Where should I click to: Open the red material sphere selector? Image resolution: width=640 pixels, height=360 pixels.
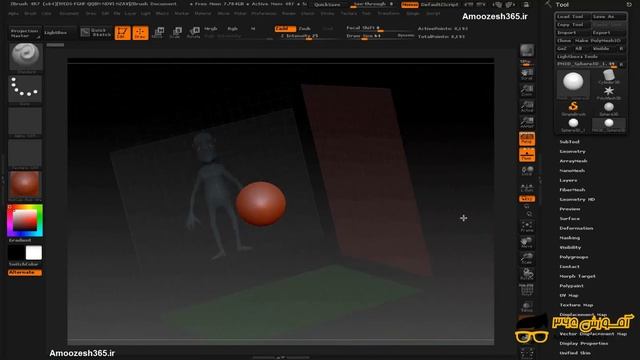[x=25, y=184]
